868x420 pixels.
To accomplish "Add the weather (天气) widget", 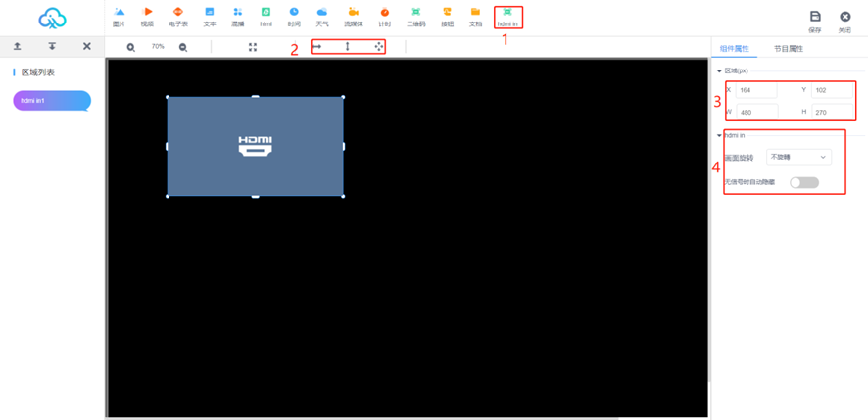I will point(322,17).
